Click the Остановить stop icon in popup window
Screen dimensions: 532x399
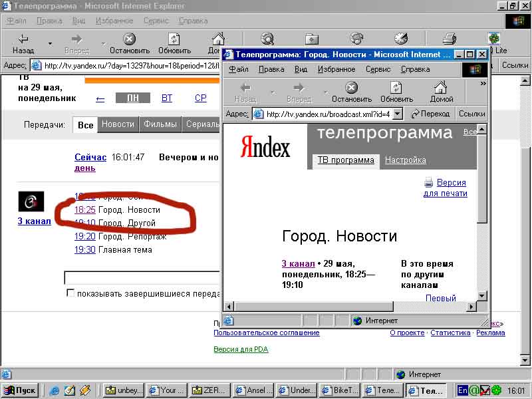pos(352,88)
